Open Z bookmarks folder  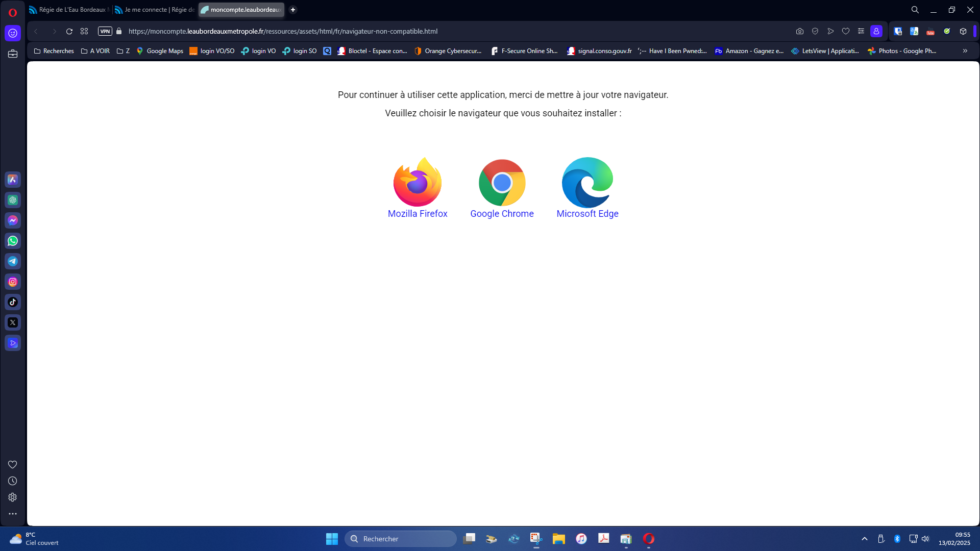[123, 51]
